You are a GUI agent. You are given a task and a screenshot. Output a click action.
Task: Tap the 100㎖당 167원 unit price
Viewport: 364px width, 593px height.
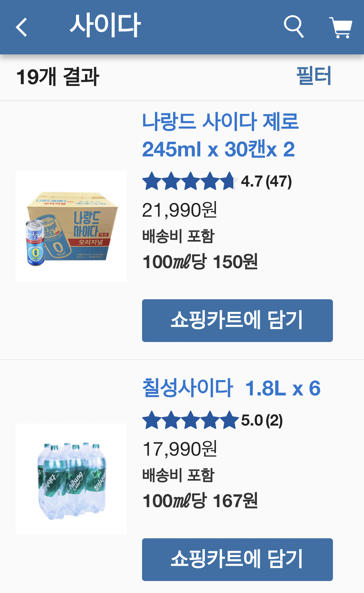pyautogui.click(x=200, y=501)
